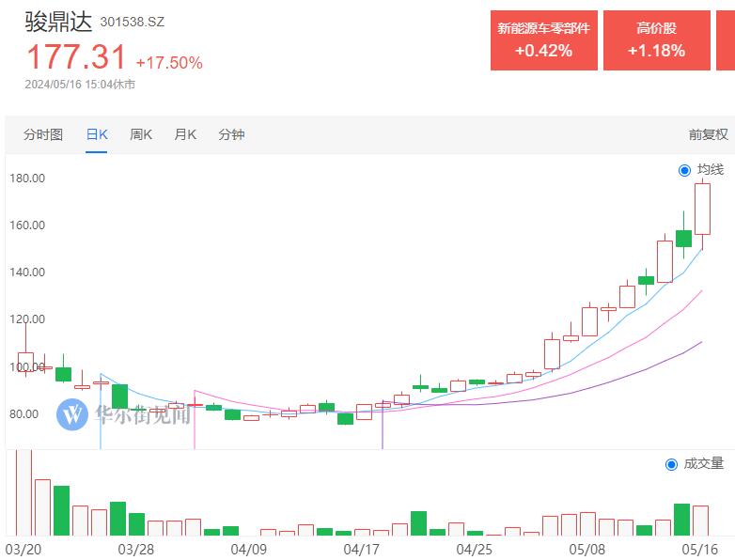This screenshot has width=735, height=560.
Task: Click the timestamp 2024/05/16 15:04休市
Action: click(80, 85)
